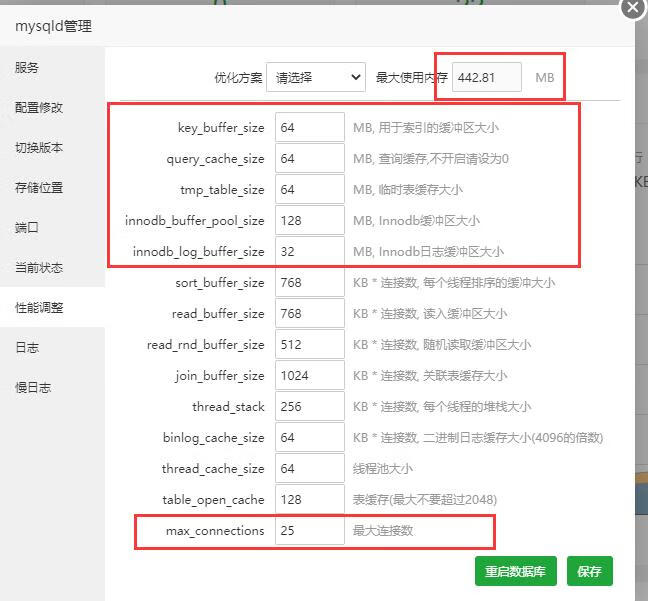This screenshot has height=601, width=648.
Task: Click the green 保存 button
Action: click(589, 571)
